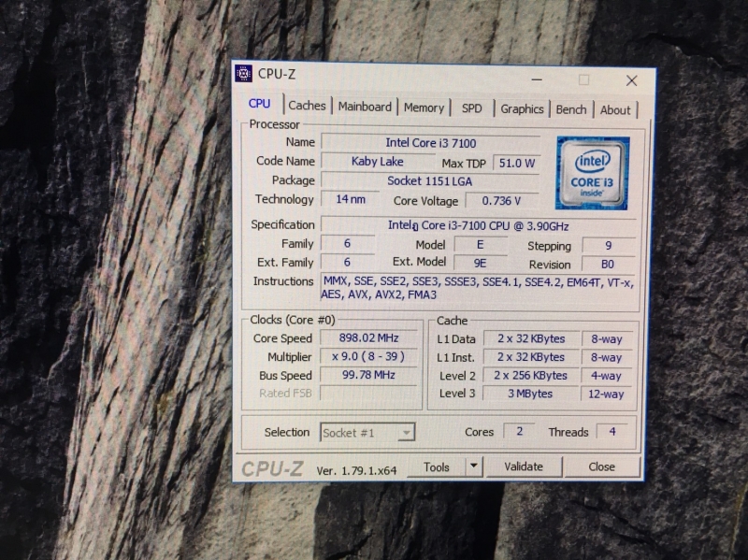Click the Model value 'E'
This screenshot has width=748, height=560.
coord(481,245)
